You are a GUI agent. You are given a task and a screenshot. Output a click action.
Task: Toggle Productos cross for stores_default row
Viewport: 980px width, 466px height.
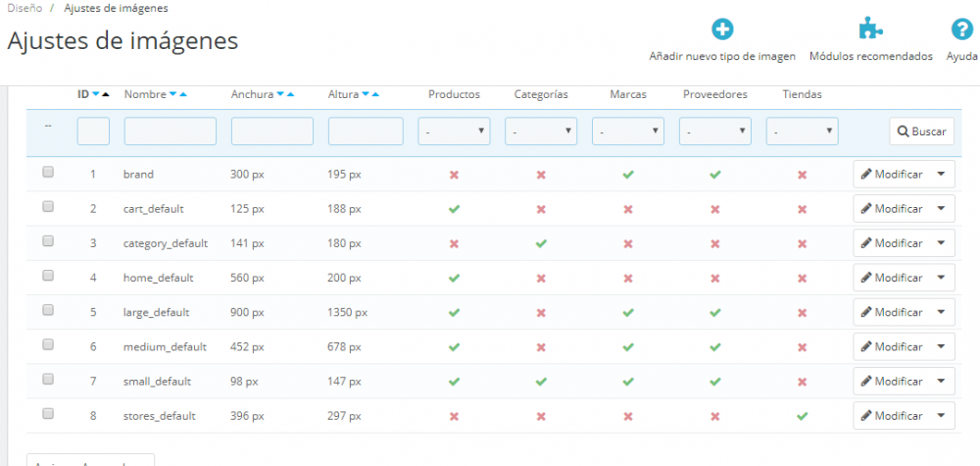coord(454,415)
